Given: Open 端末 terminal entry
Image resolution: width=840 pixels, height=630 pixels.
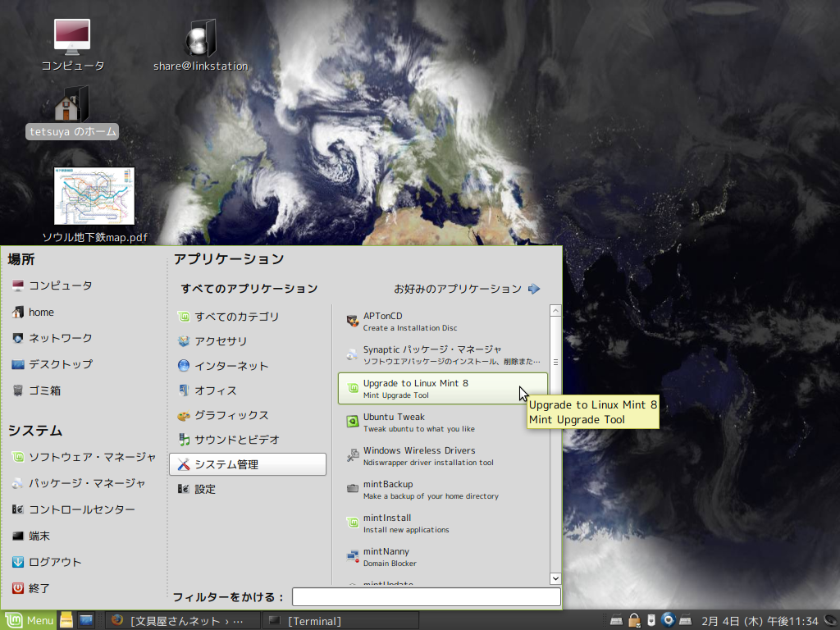Looking at the screenshot, I should point(30,536).
